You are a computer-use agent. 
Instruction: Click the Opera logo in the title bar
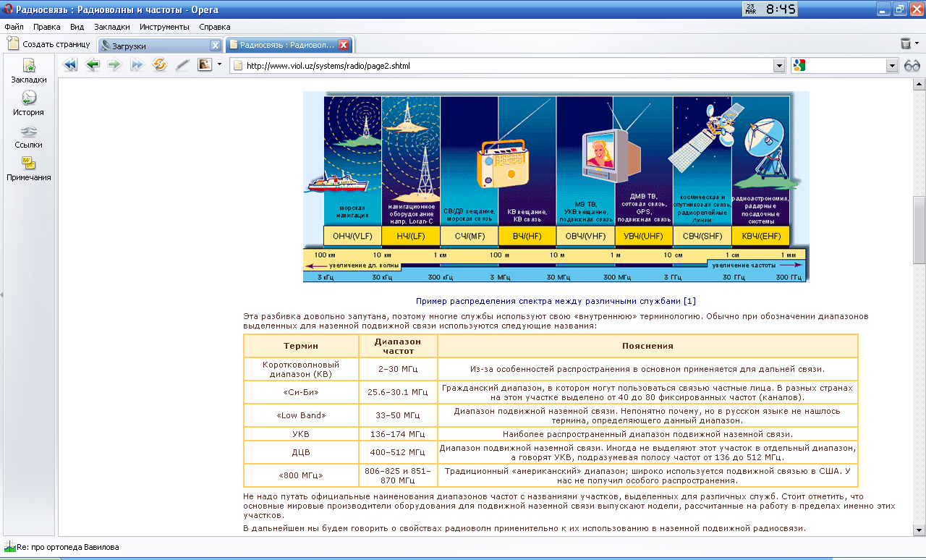pyautogui.click(x=9, y=9)
